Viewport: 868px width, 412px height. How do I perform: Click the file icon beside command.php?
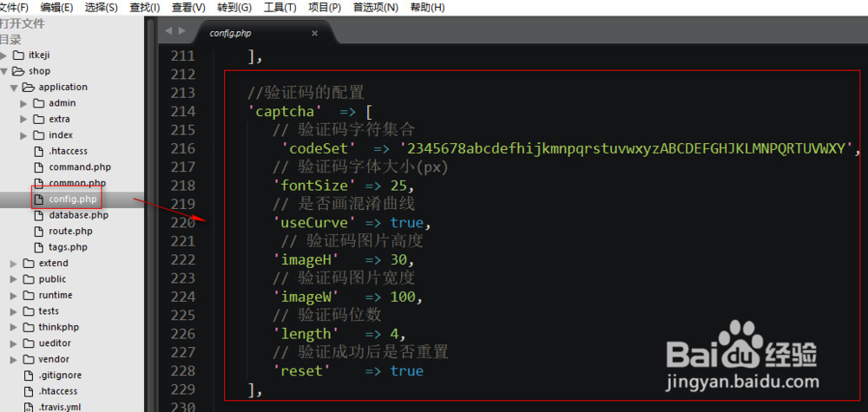click(x=38, y=167)
